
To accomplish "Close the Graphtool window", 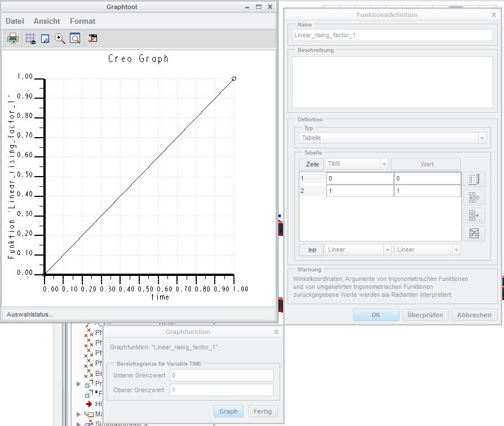I will click(270, 7).
